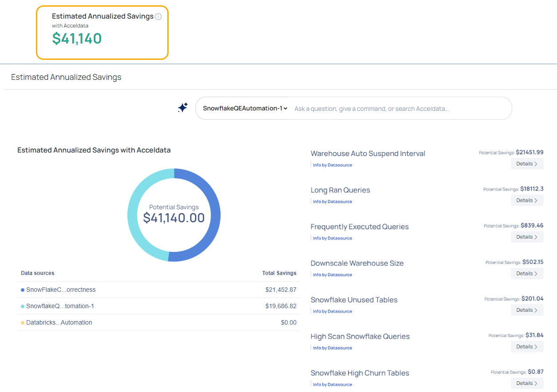
Task: Click Info by Datasource under Long Ran Queries
Action: click(x=332, y=202)
